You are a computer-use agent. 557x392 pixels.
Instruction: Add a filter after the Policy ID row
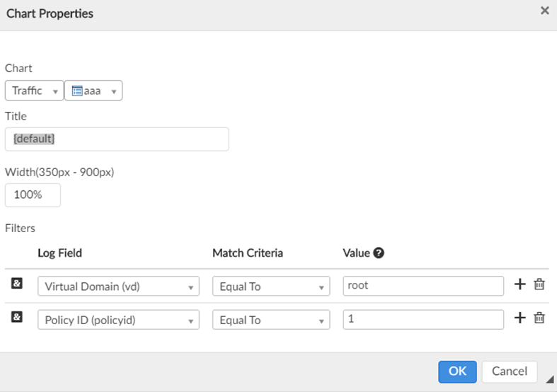pos(519,318)
